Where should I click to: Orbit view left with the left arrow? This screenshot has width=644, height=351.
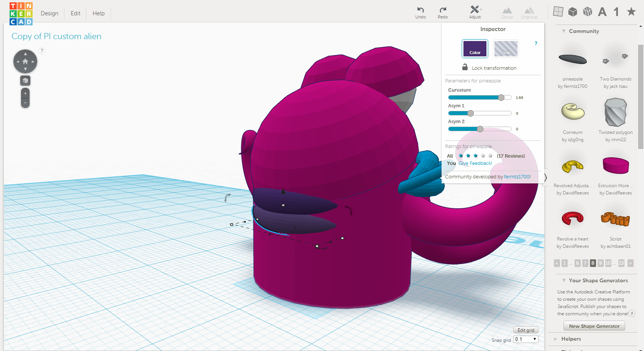18,61
